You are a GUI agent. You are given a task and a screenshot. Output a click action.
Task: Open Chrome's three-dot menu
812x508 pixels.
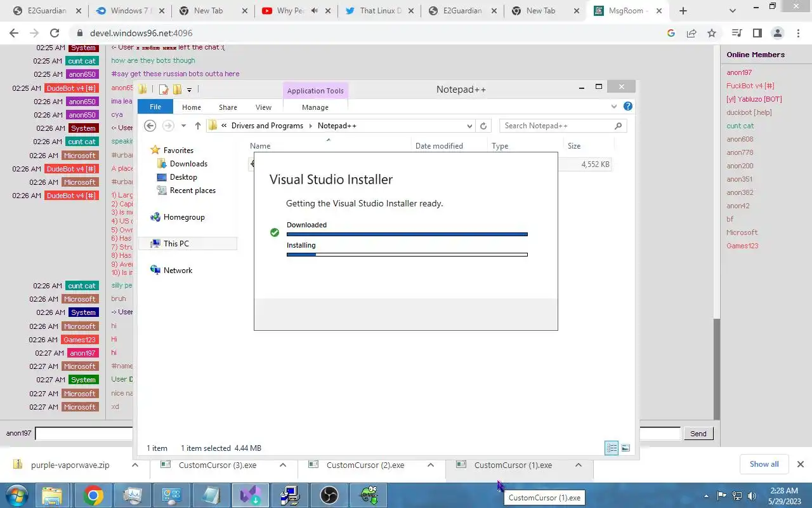(798, 33)
